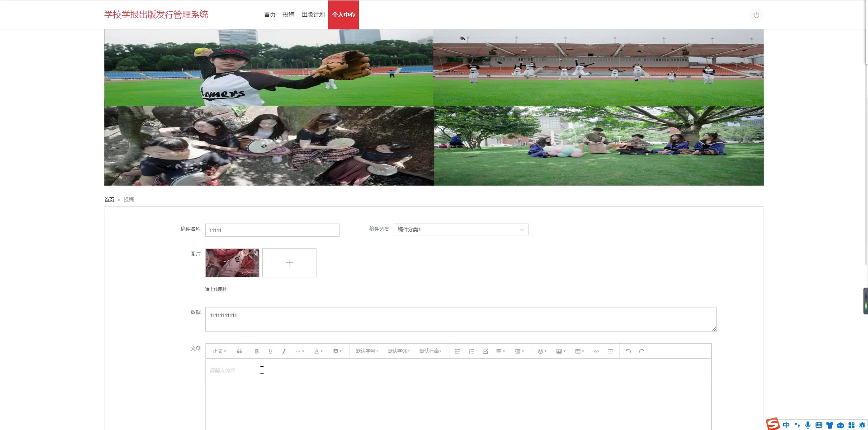Click the 首页 breadcrumb link
Screen dimensions: 868x430
pos(109,200)
